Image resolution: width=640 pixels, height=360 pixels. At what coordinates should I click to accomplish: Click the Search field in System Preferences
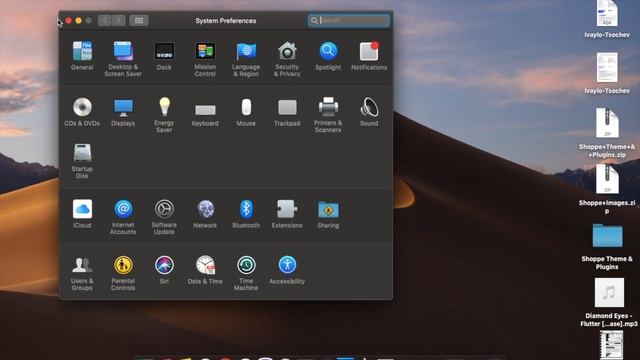click(x=349, y=20)
